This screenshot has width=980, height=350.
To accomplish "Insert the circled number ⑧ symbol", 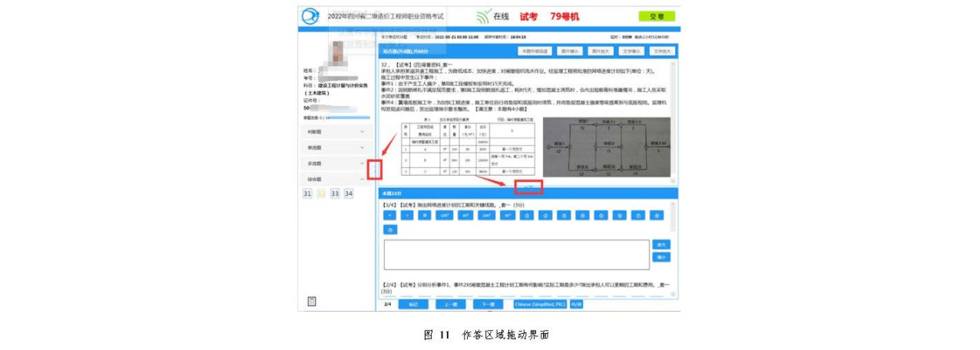I will tap(657, 216).
